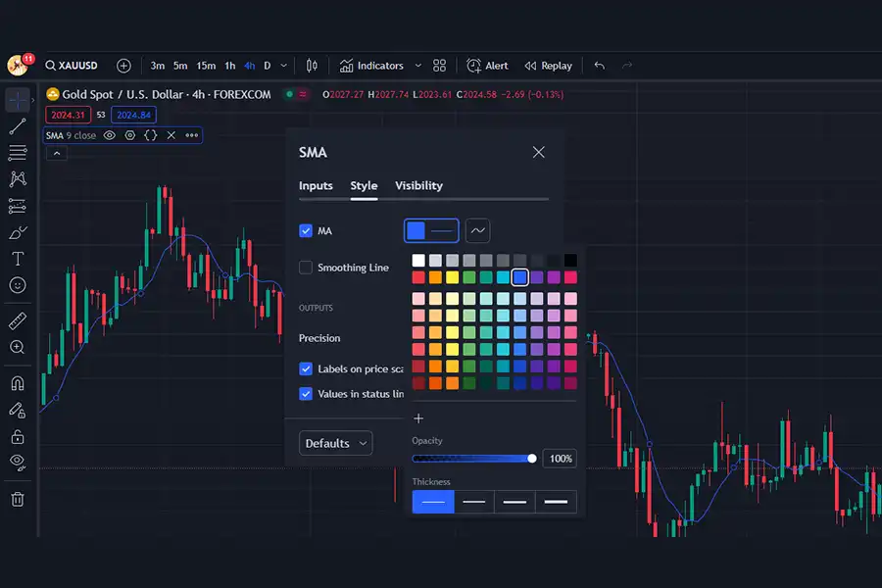Screen dimensions: 882x588
Task: Pick the white color swatch
Action: [x=418, y=260]
